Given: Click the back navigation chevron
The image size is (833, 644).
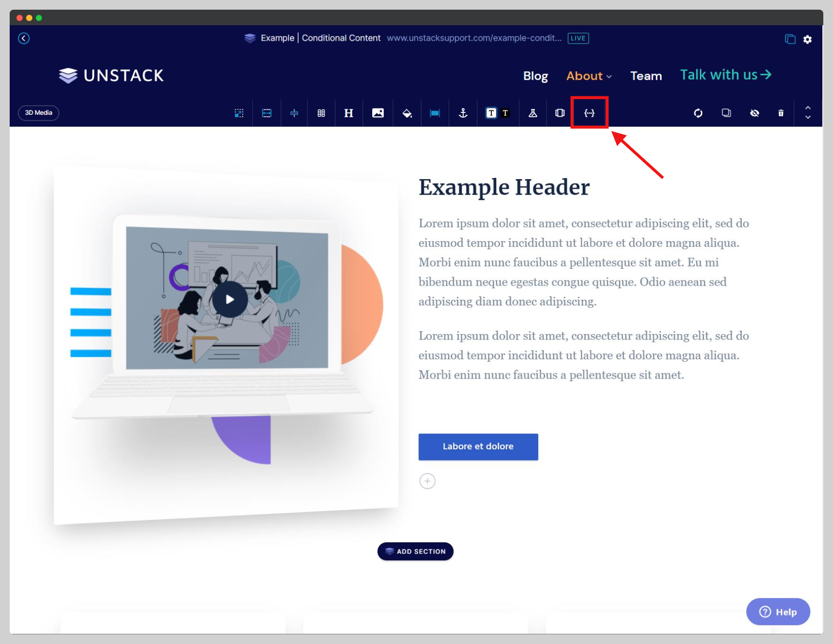Looking at the screenshot, I should click(x=24, y=38).
